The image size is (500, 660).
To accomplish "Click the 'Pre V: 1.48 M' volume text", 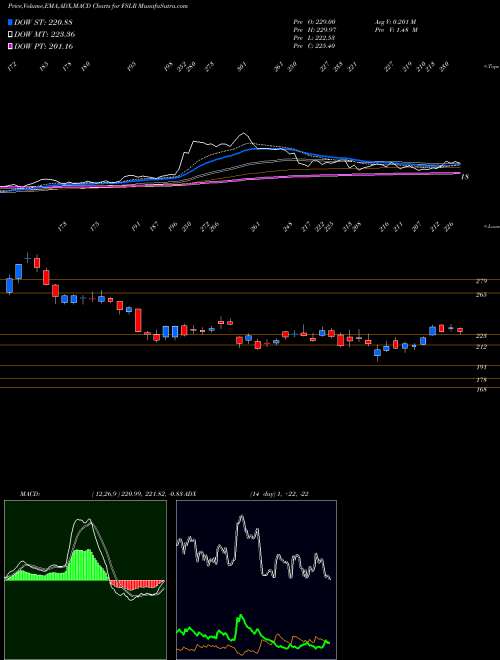I will coord(395,29).
